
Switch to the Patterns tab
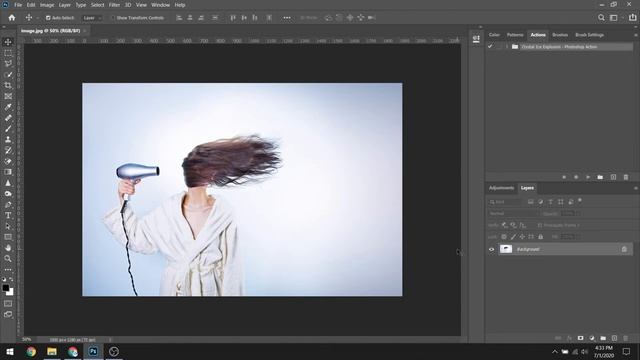point(515,35)
